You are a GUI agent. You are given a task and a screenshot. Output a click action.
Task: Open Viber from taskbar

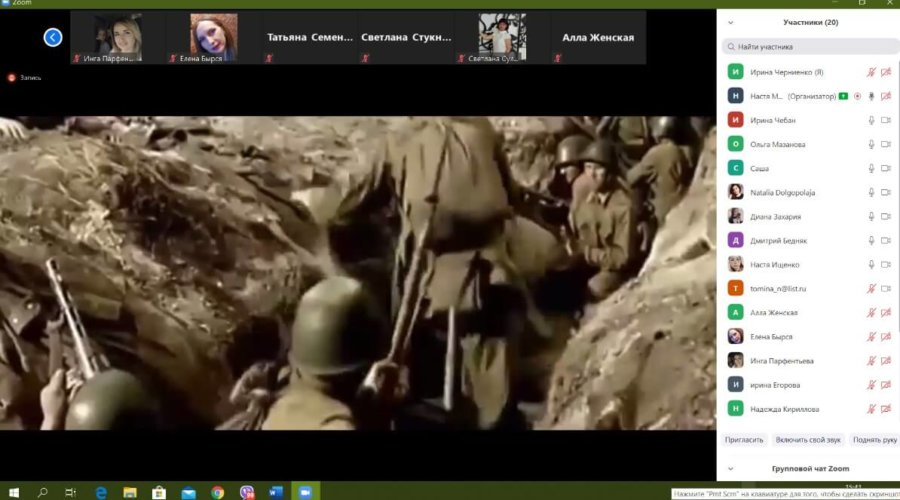(x=247, y=493)
